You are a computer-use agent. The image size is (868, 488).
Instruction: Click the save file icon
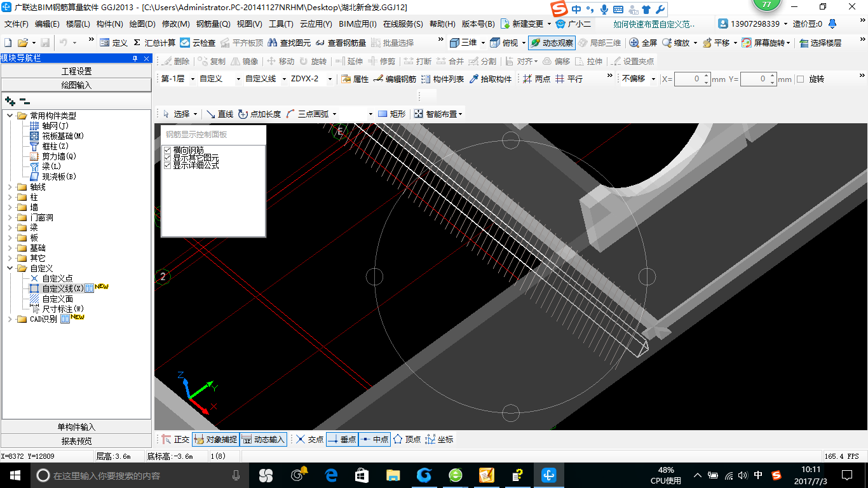click(x=45, y=43)
